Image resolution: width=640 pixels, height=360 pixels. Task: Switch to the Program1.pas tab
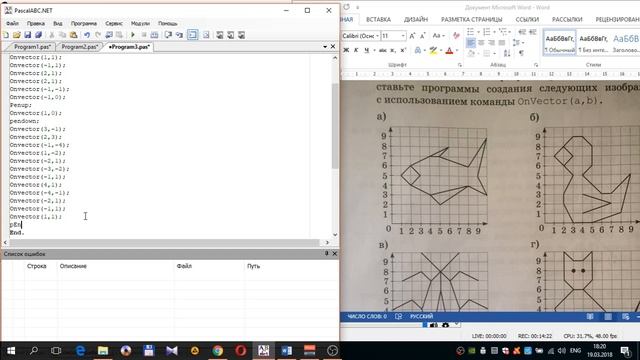pyautogui.click(x=32, y=47)
